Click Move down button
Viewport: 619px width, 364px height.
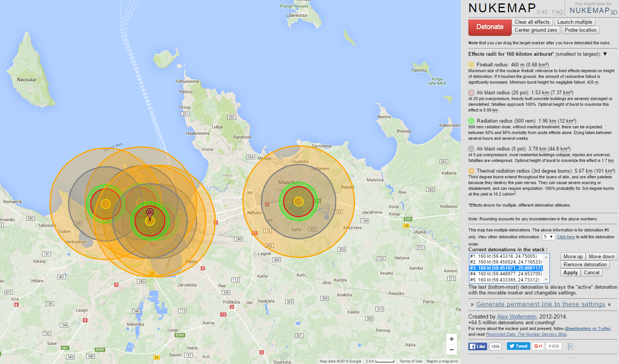[x=601, y=257]
